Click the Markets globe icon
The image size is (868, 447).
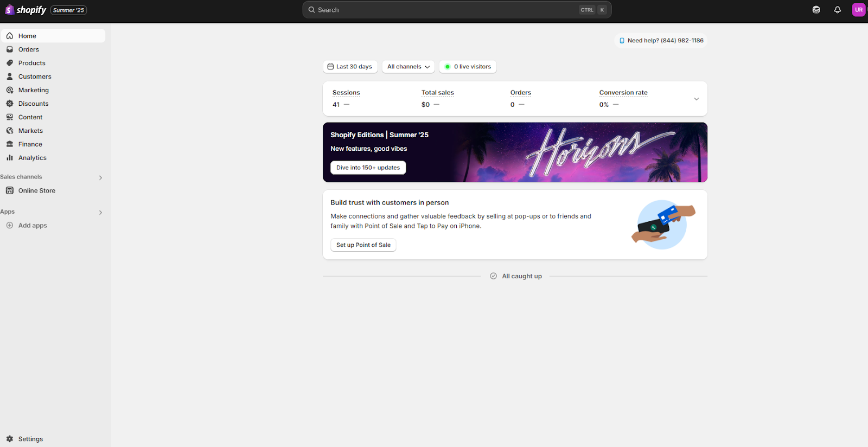pyautogui.click(x=10, y=131)
